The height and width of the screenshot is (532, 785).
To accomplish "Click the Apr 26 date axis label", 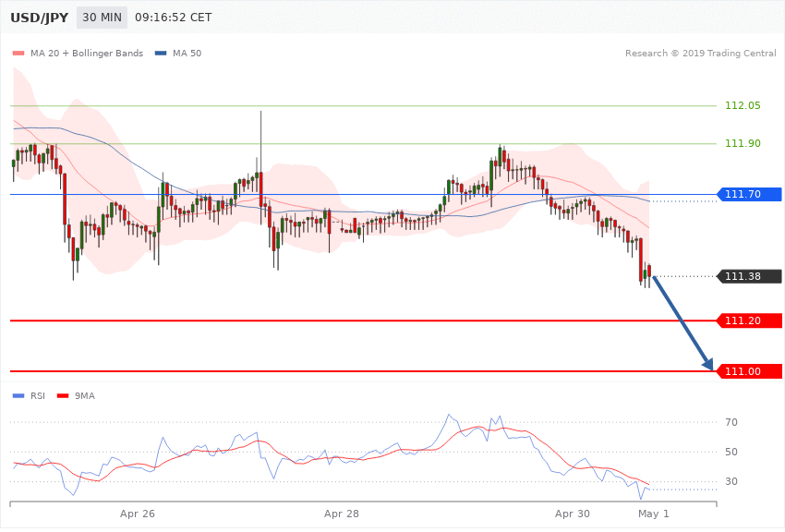I will [x=138, y=514].
